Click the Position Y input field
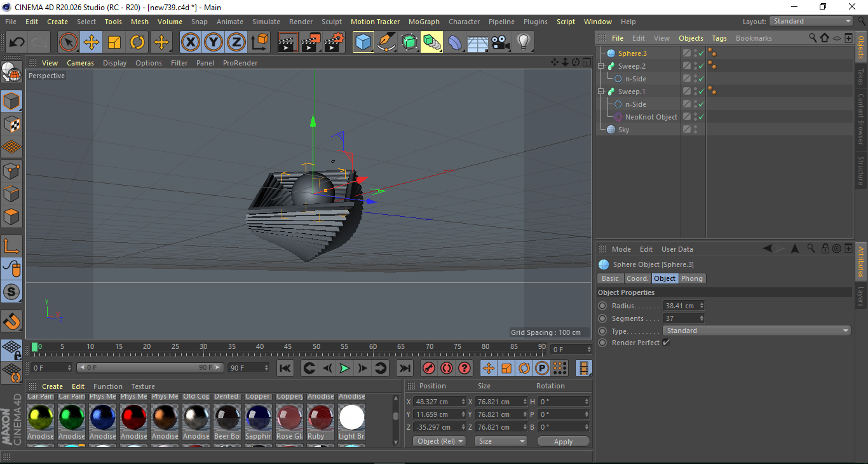 [x=438, y=414]
